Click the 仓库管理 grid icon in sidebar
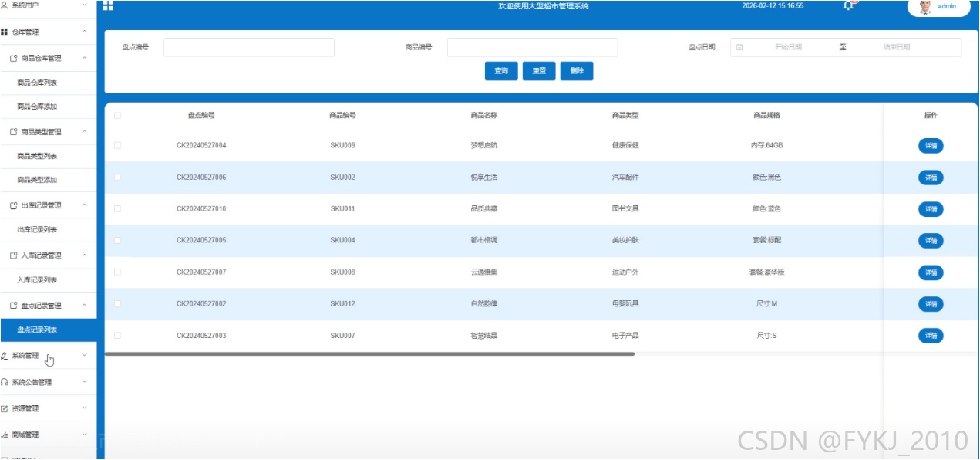Image resolution: width=980 pixels, height=460 pixels. coord(5,32)
